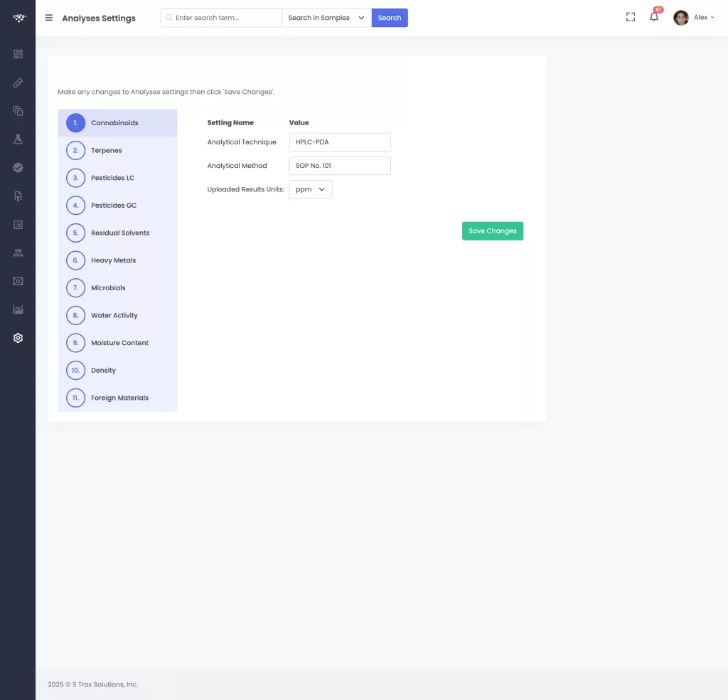The height and width of the screenshot is (700, 728).
Task: Select the Residual Solvents tab
Action: pyautogui.click(x=117, y=233)
